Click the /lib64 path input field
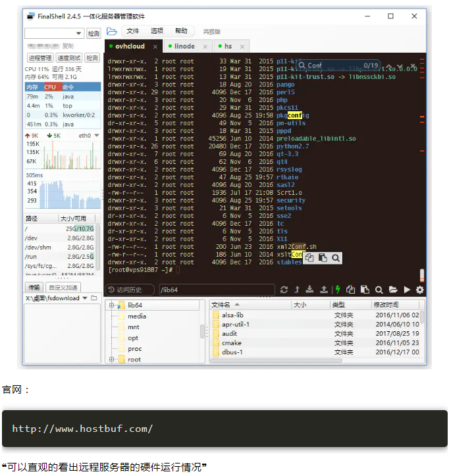This screenshot has width=449, height=476. tap(216, 290)
